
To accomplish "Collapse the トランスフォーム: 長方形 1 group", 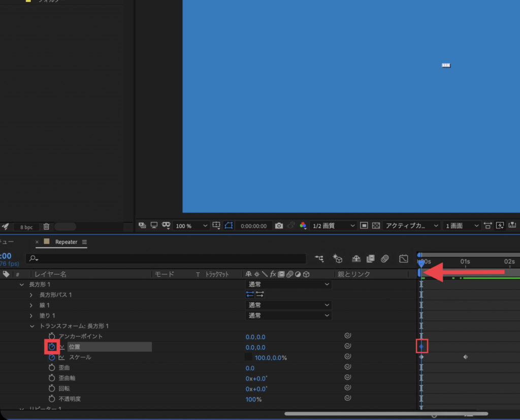I will [x=31, y=326].
